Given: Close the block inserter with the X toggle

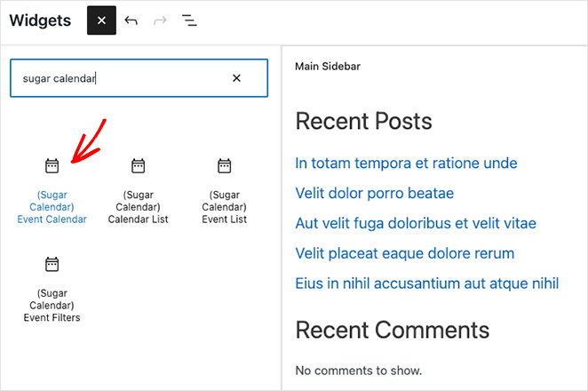Looking at the screenshot, I should tap(101, 20).
